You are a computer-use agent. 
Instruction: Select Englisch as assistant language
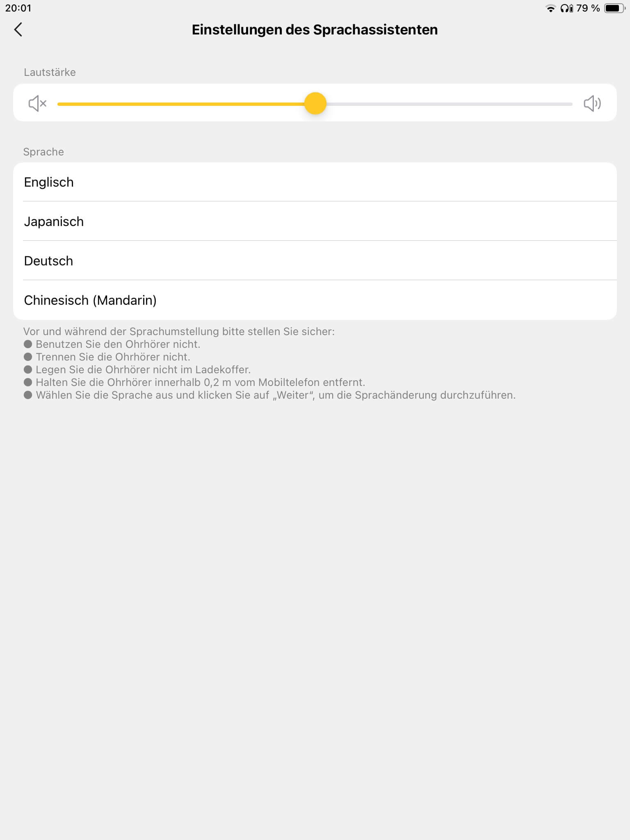point(315,182)
